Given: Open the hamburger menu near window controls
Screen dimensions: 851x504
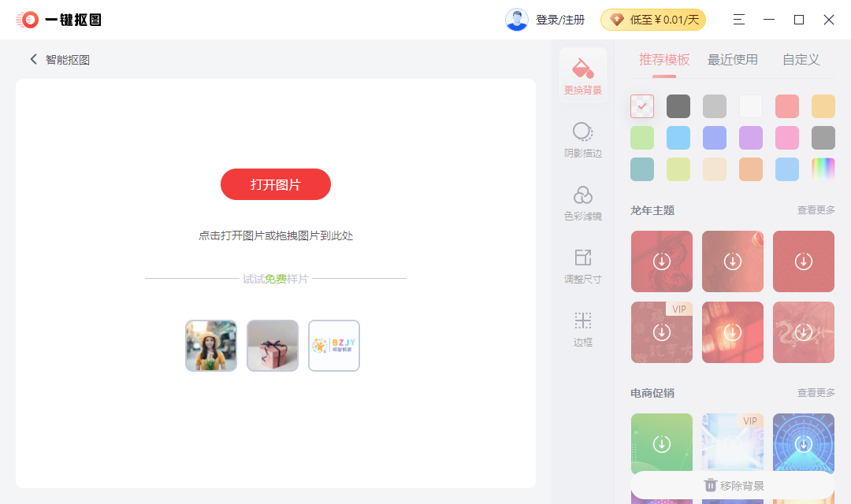Looking at the screenshot, I should (738, 19).
